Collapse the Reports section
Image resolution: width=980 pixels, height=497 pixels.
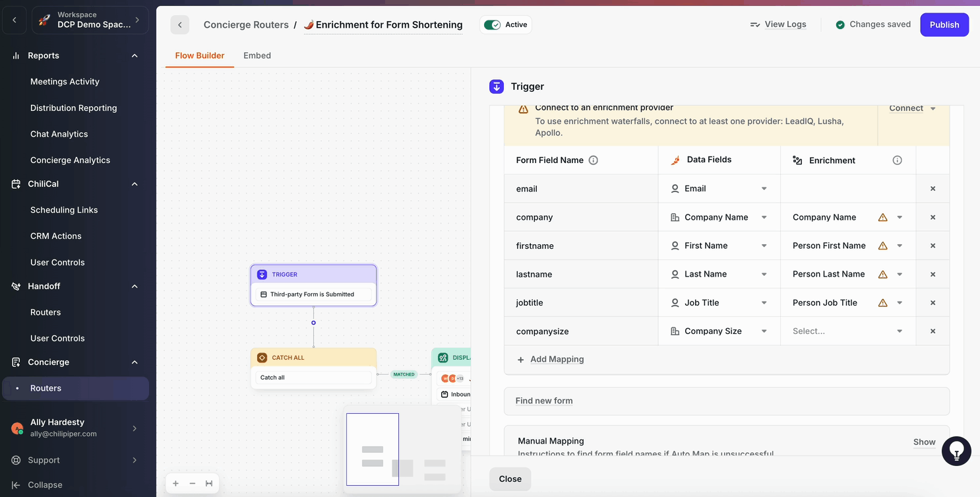135,55
